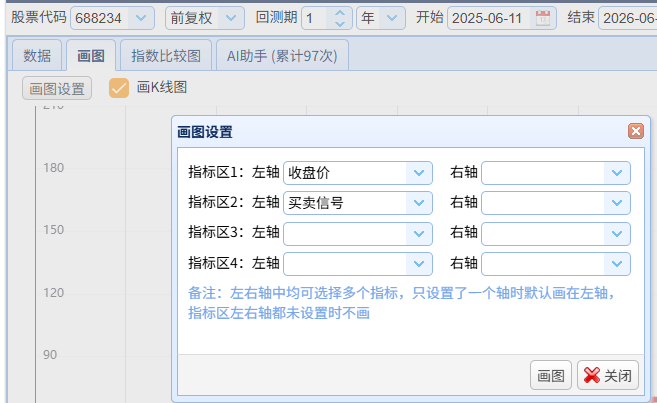Expand 指标区4 左轴 dropdown

tap(419, 264)
